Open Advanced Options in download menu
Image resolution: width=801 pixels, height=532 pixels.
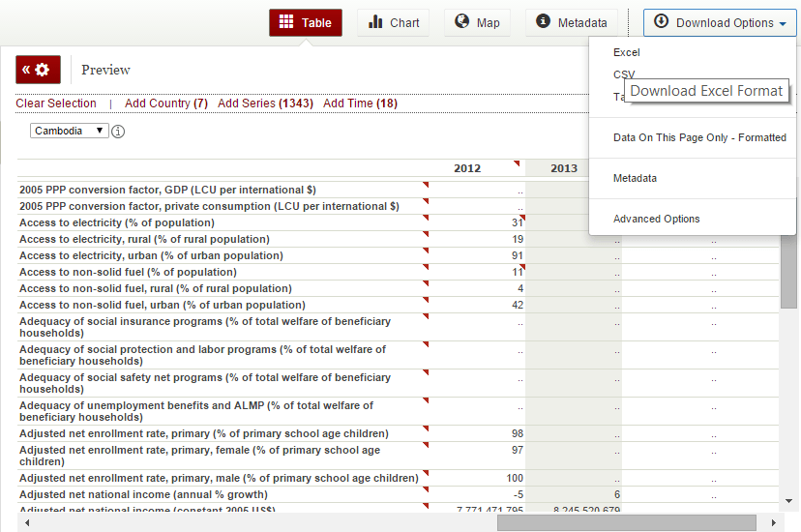point(656,219)
